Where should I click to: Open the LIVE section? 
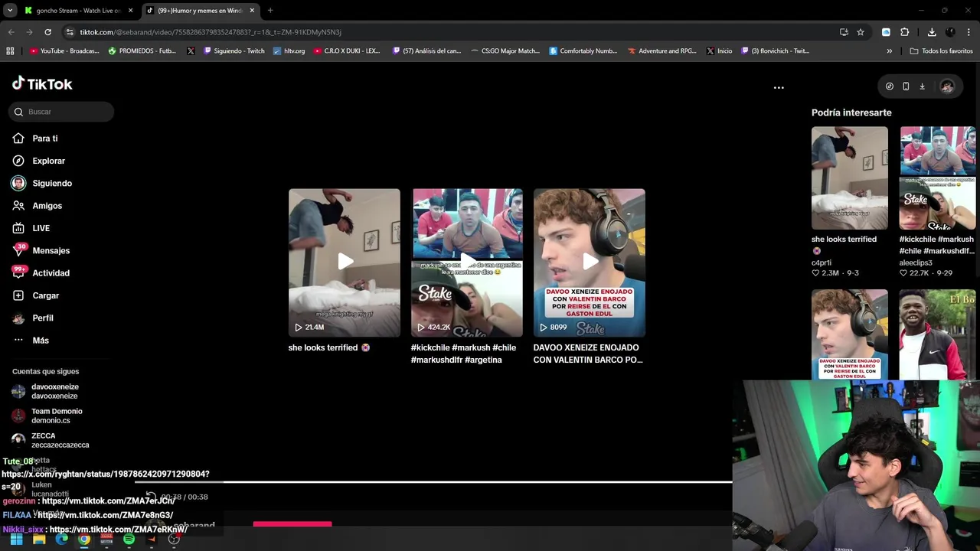tap(41, 228)
